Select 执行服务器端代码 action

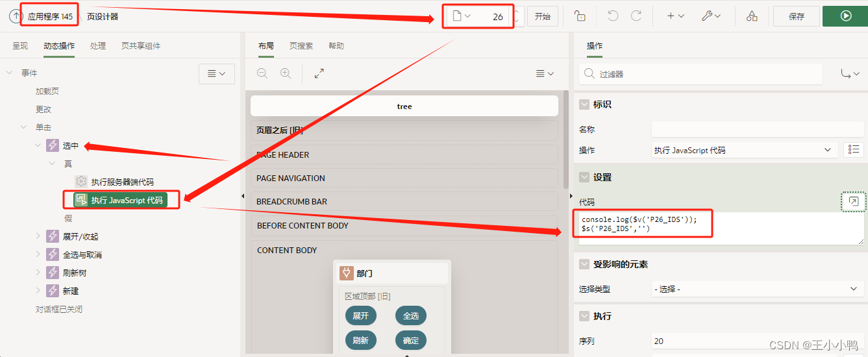point(122,182)
